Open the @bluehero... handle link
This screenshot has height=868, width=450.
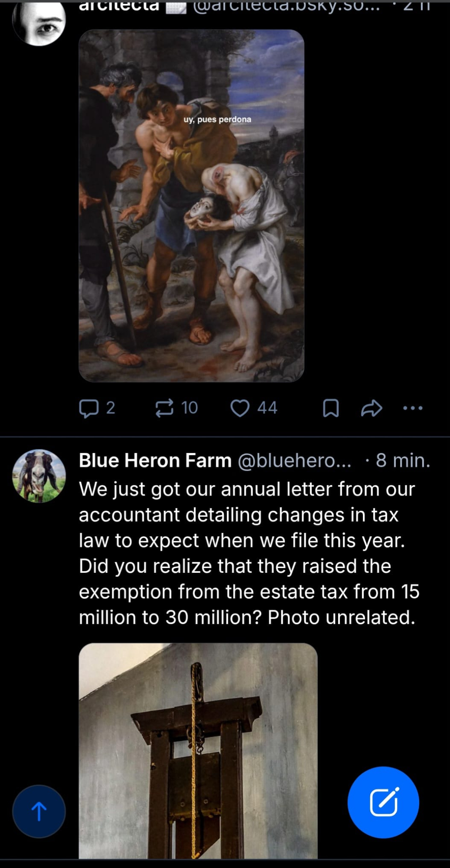point(294,460)
